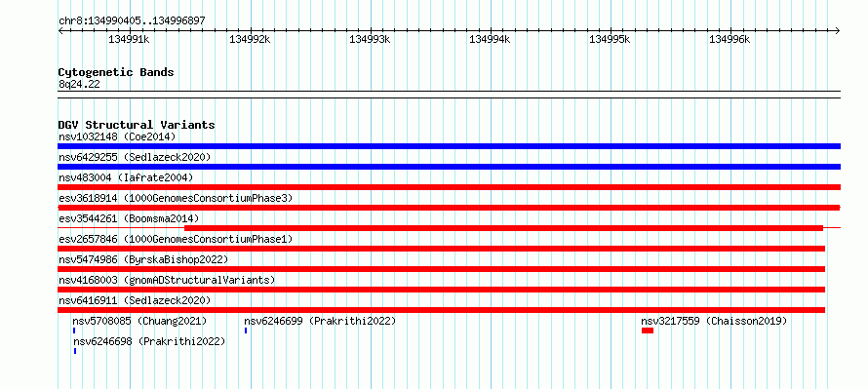Select the 8q24.22 band label
The height and width of the screenshot is (389, 868).
tap(79, 84)
